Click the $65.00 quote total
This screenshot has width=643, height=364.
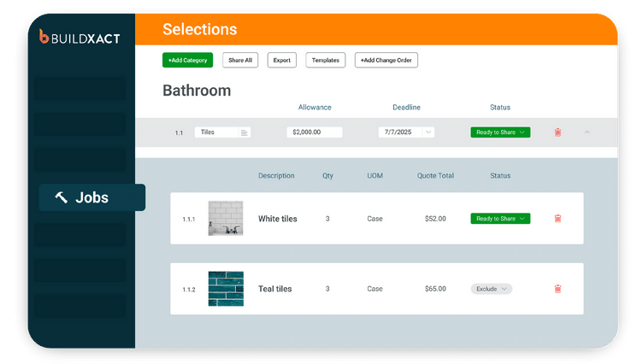coord(435,289)
